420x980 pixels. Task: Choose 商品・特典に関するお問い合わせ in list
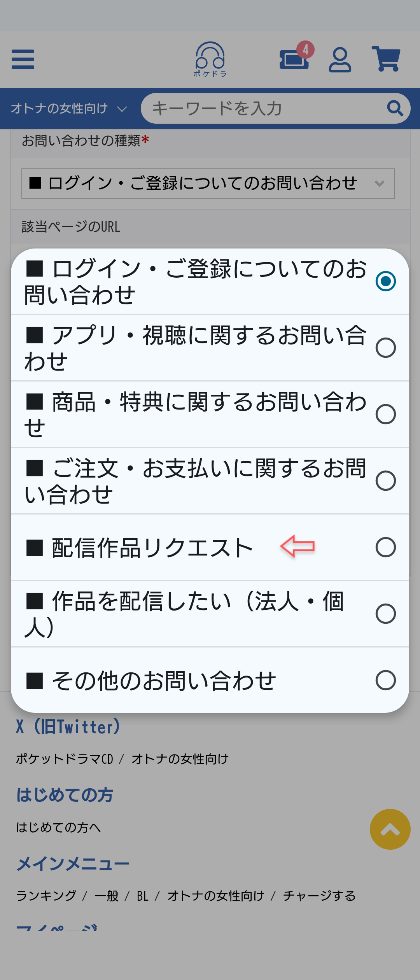click(210, 414)
